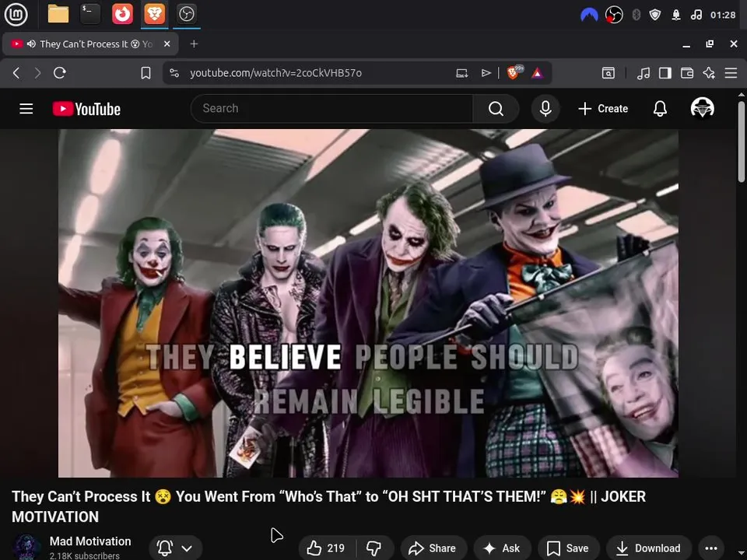
Task: Open Brave Shields lion icon
Action: tap(514, 73)
